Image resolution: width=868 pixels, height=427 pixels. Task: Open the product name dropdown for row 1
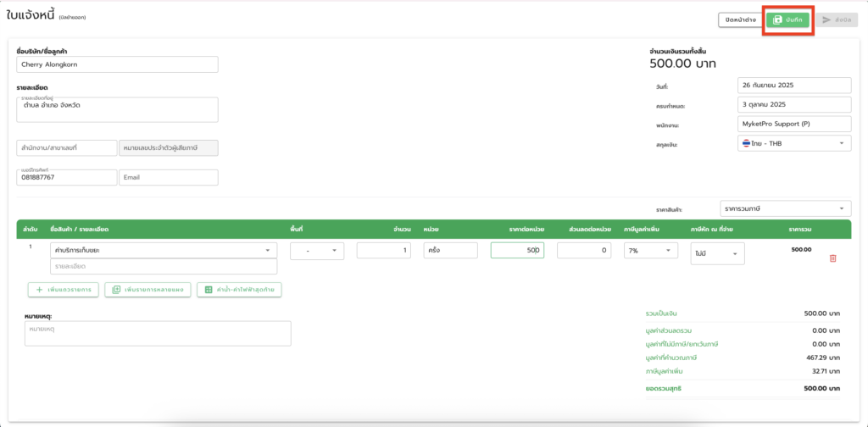[164, 251]
